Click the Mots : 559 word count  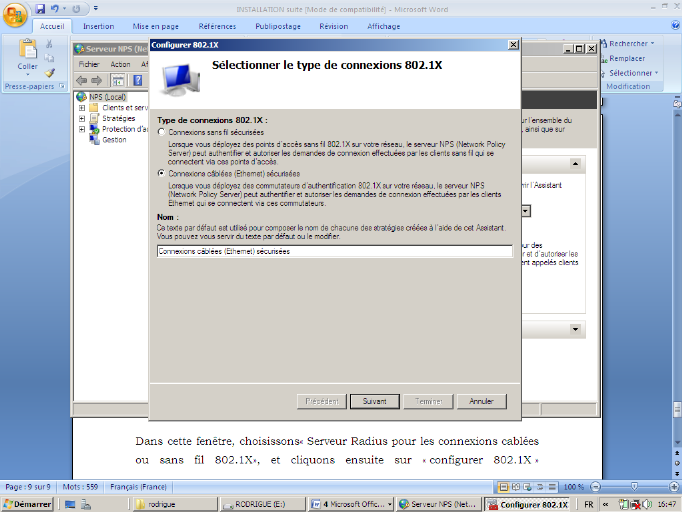pos(80,487)
